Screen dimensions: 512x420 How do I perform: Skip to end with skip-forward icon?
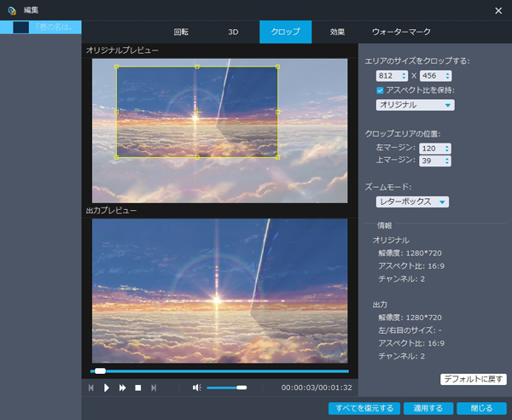(154, 388)
